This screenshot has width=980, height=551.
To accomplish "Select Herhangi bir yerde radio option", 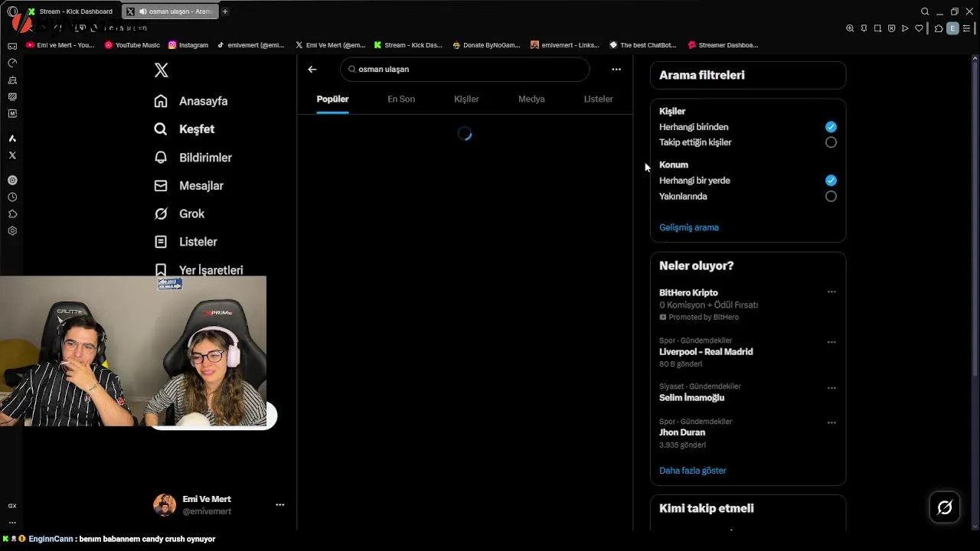I will click(x=831, y=181).
